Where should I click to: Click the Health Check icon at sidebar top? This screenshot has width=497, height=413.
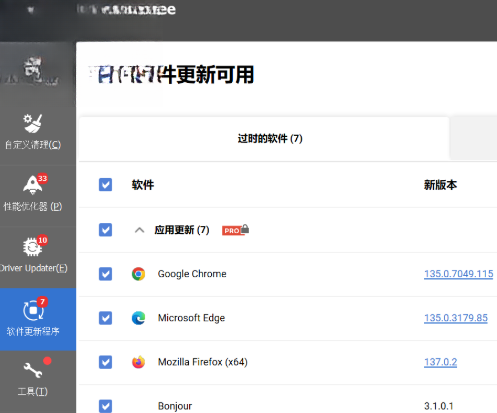pos(33,70)
